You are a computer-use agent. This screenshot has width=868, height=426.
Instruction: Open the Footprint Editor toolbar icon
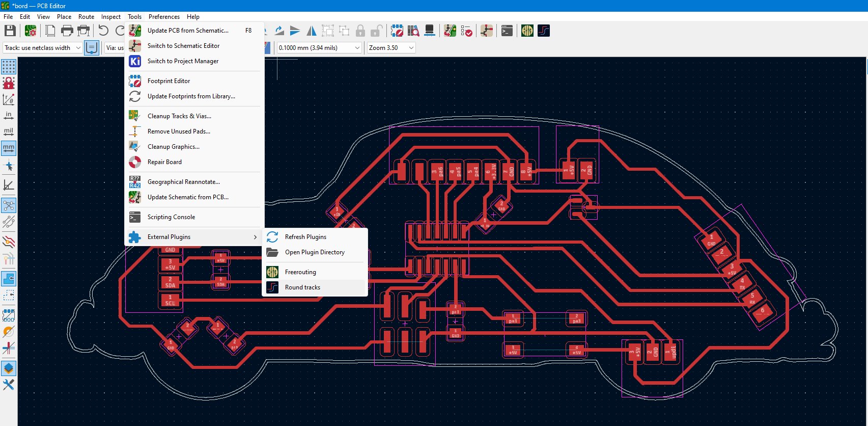[397, 31]
